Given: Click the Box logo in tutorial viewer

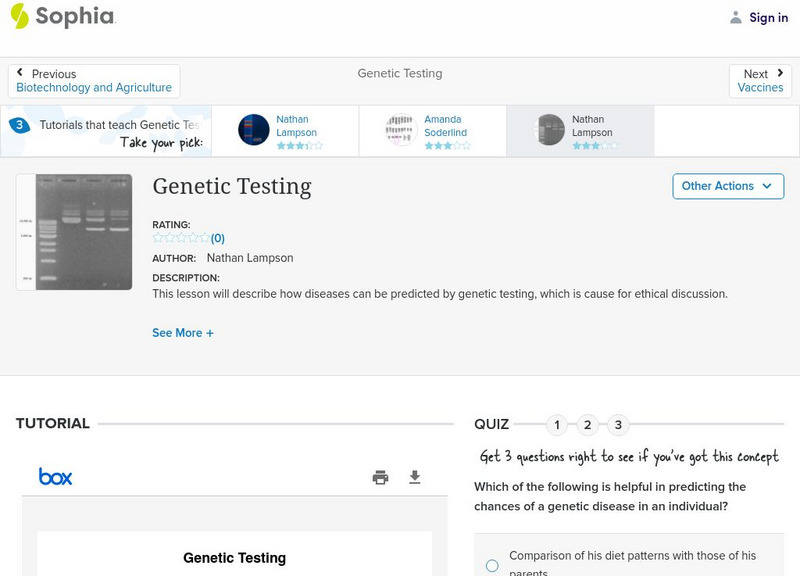Looking at the screenshot, I should coord(55,477).
